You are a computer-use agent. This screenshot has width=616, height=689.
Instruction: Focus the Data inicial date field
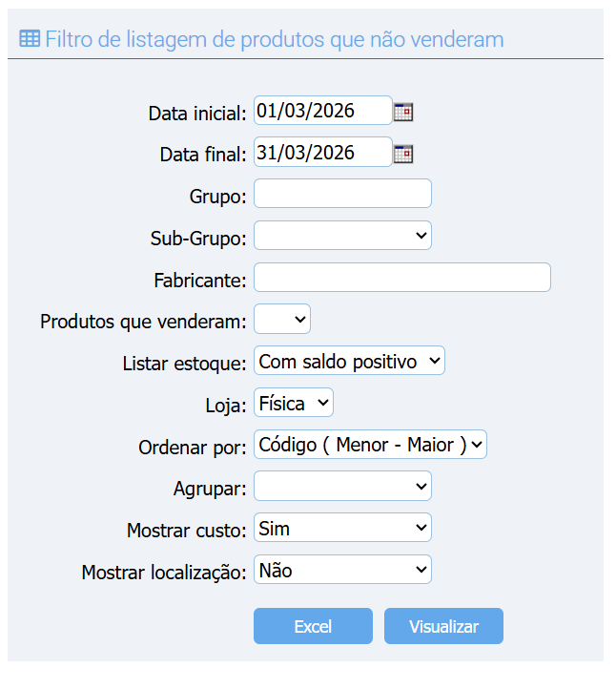tap(322, 111)
